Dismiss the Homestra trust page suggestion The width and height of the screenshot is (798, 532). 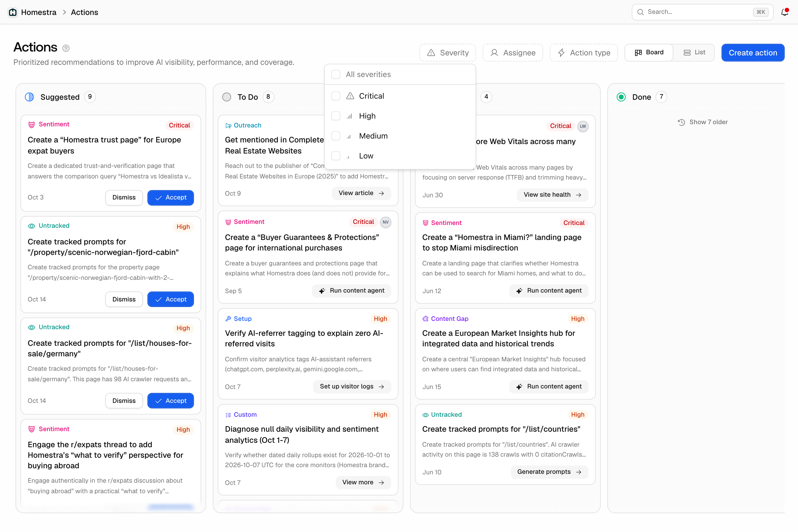124,198
